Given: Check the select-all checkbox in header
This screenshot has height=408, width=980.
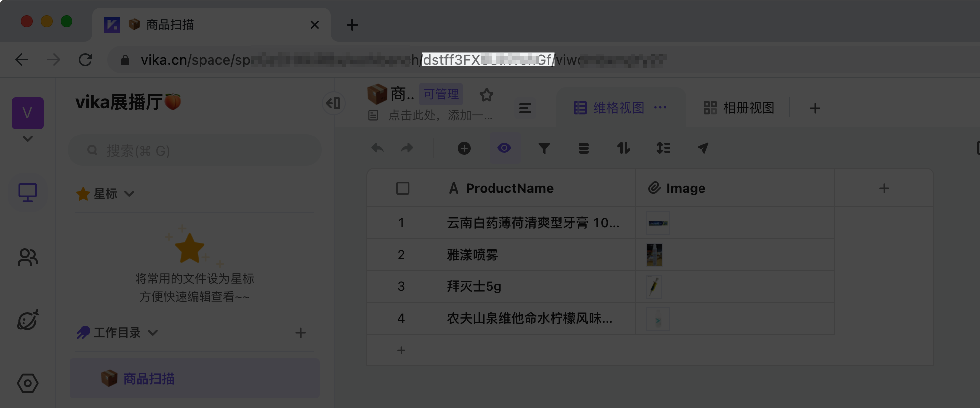Looking at the screenshot, I should click(403, 188).
